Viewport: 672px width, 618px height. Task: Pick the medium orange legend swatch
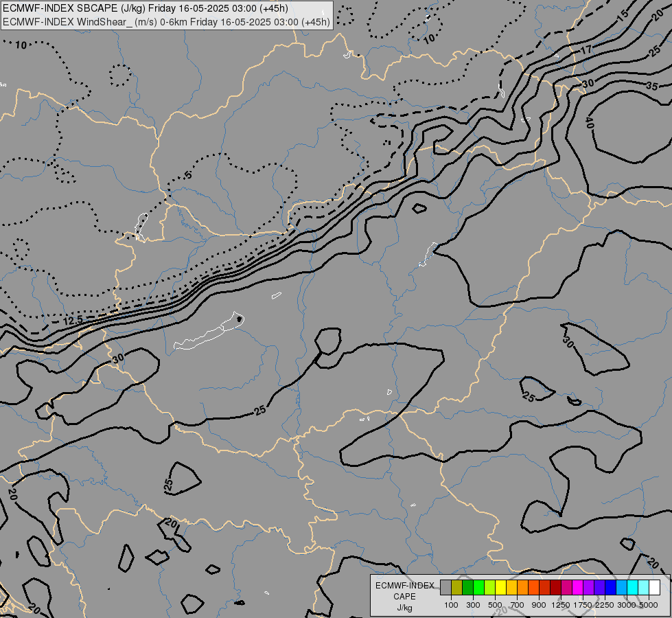(523, 588)
